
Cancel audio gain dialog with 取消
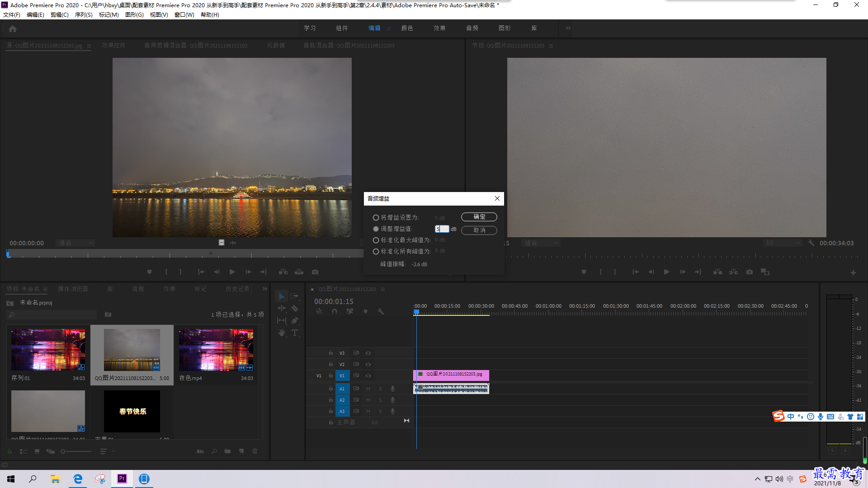point(479,230)
